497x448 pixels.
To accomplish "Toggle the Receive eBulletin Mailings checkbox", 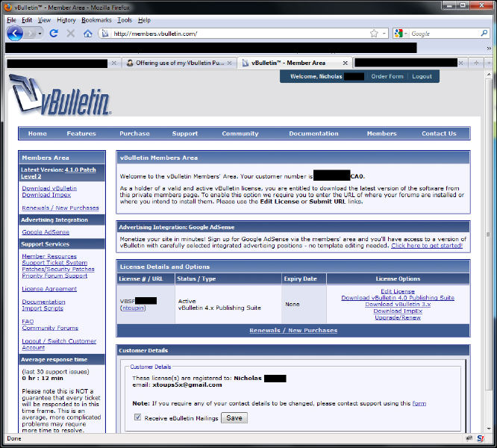I will pyautogui.click(x=137, y=417).
